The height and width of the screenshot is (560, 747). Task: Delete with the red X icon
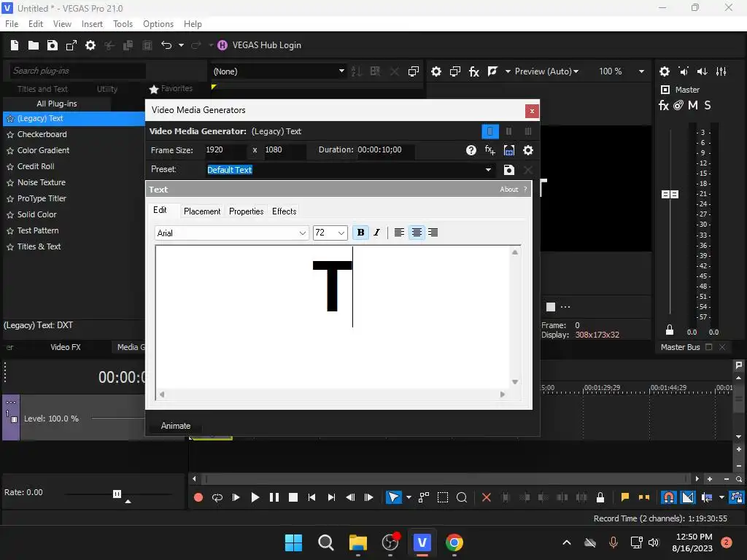[487, 497]
